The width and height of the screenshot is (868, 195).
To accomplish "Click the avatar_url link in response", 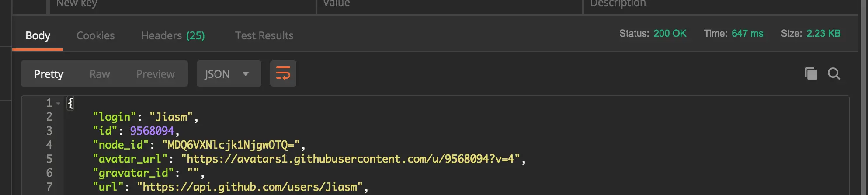I will 351,159.
